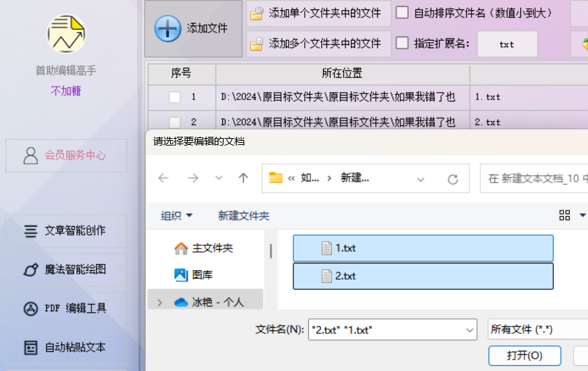
Task: Click the document icon of 1.txt
Action: (x=327, y=248)
